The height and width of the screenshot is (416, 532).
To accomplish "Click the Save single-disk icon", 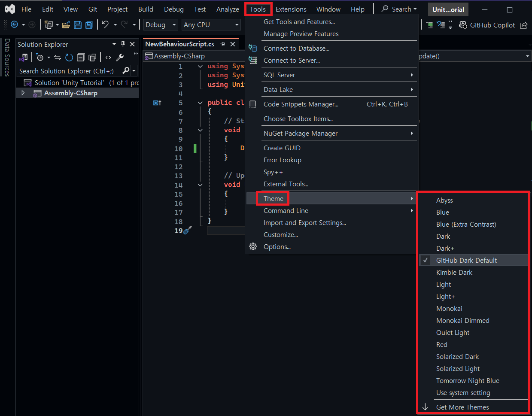I will [78, 25].
